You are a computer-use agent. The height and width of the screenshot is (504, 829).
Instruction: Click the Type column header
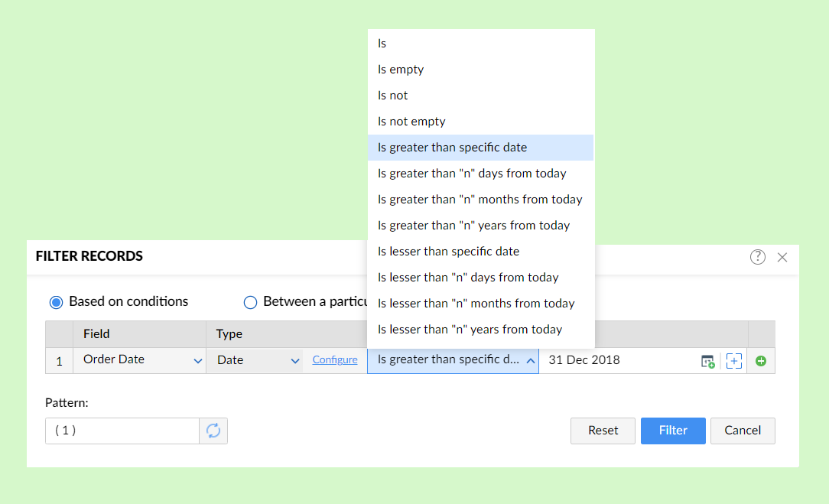coord(287,334)
